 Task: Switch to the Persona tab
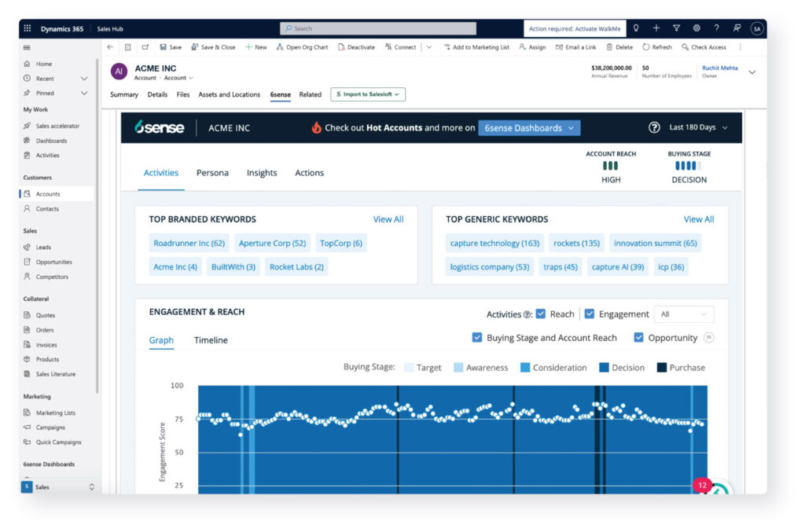pyautogui.click(x=212, y=173)
